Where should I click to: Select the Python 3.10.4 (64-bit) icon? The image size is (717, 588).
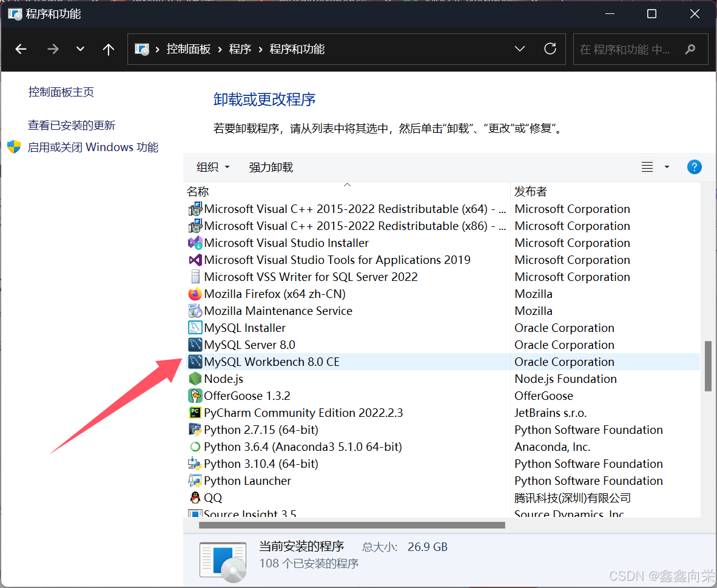tap(195, 464)
